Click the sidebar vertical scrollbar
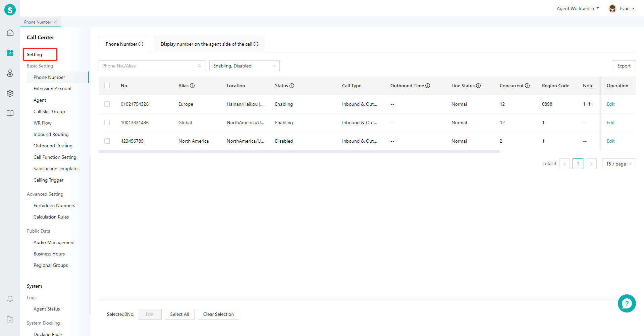This screenshot has width=644, height=336. click(90, 235)
